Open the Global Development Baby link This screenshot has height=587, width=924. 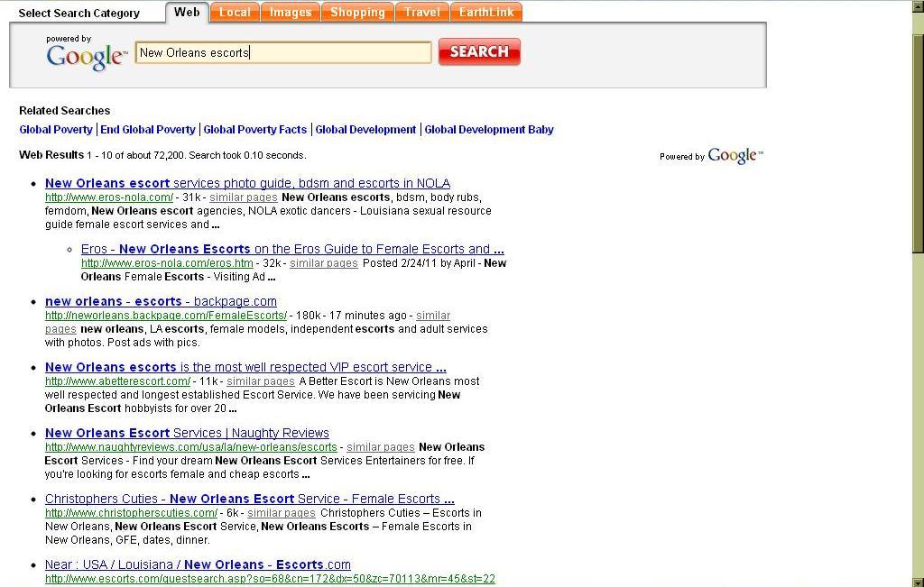[x=489, y=130]
